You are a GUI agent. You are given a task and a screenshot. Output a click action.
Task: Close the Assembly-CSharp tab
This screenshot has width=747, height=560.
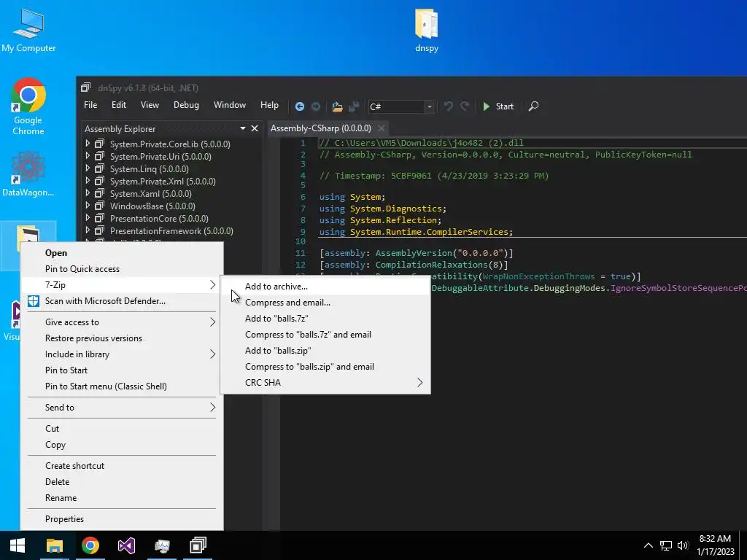(381, 128)
